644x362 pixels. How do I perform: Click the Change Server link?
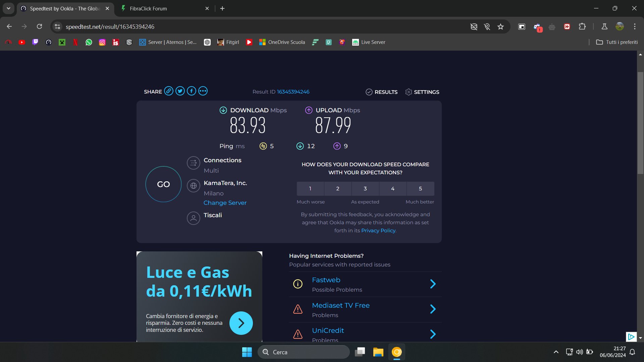(x=225, y=203)
